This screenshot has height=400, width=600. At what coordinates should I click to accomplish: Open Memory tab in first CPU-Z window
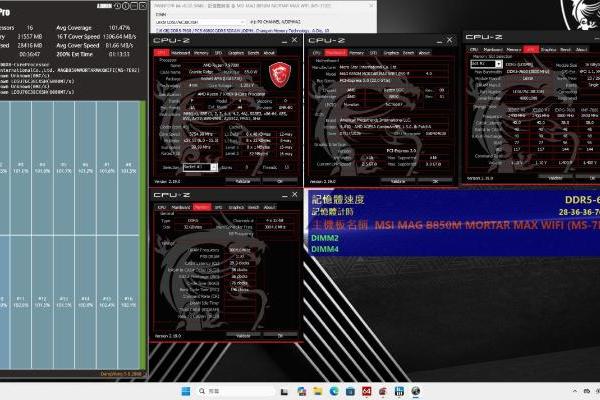click(201, 53)
